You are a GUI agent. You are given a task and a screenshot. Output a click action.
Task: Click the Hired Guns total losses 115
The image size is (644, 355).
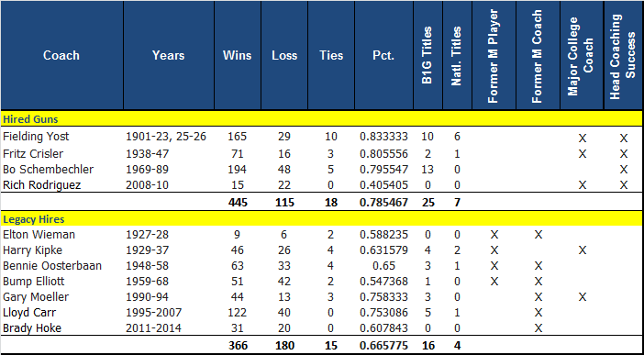(x=284, y=203)
